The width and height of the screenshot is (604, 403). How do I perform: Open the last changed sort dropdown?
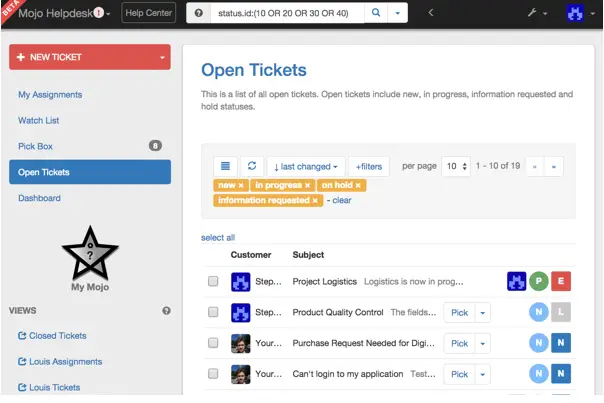point(306,166)
